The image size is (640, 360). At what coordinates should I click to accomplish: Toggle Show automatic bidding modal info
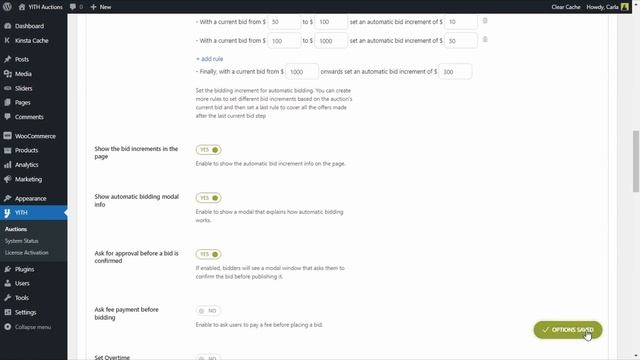tap(208, 198)
